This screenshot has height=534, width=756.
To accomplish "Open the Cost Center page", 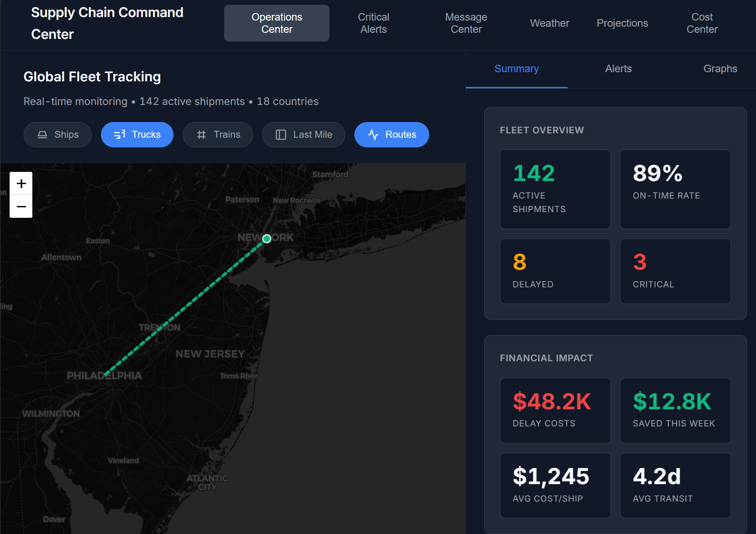I will [702, 23].
